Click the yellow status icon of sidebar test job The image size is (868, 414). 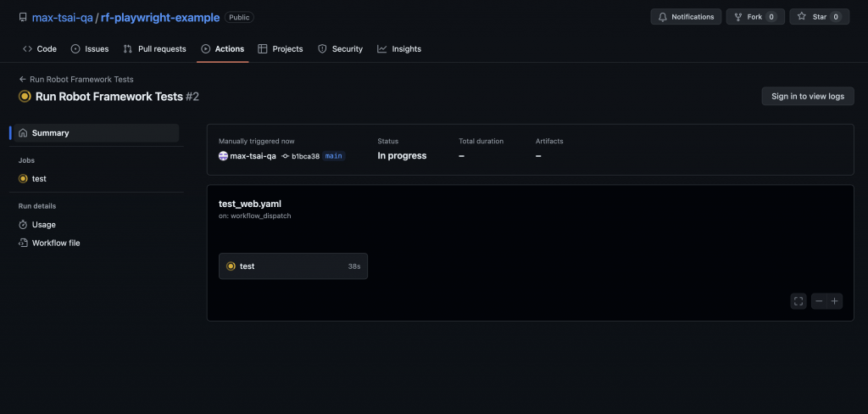pyautogui.click(x=23, y=178)
